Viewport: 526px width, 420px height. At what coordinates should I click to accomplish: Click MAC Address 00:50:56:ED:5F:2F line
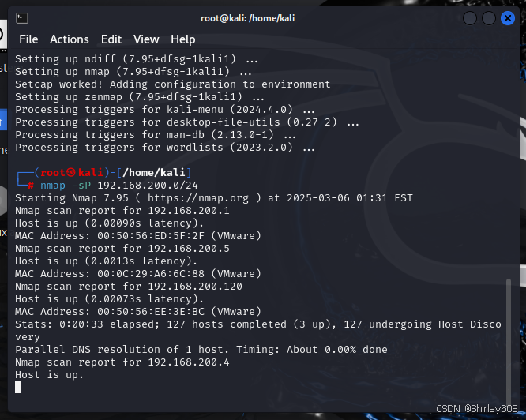138,236
